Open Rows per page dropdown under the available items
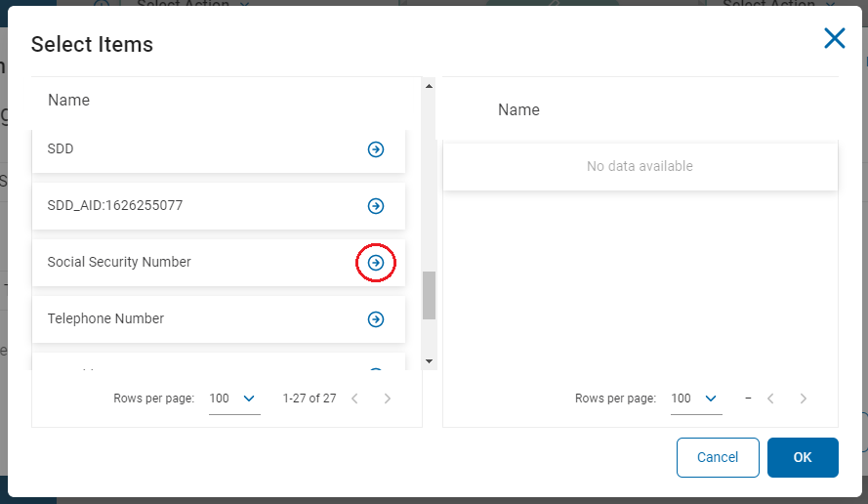 234,399
